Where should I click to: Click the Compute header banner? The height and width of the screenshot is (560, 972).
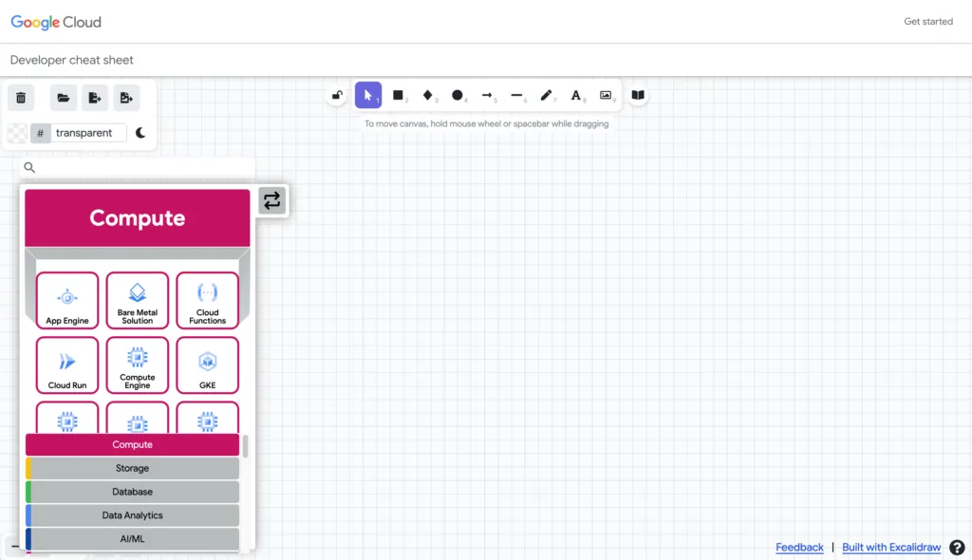tap(138, 218)
